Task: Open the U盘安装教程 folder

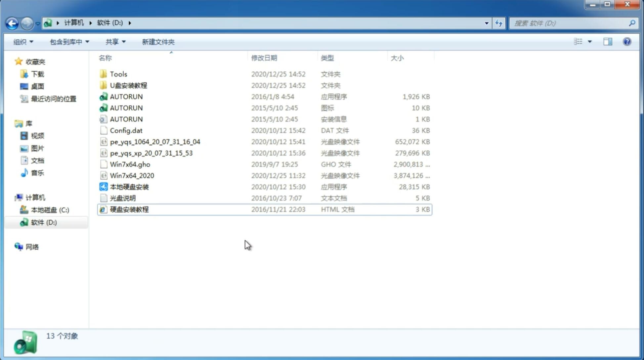Action: tap(128, 85)
